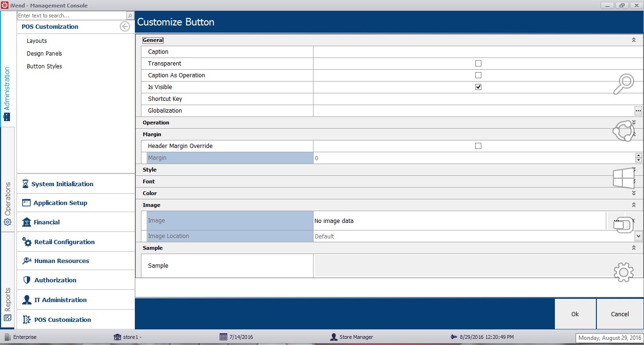Click the Cancel button
Screen dimensions: 644x345
tap(619, 314)
